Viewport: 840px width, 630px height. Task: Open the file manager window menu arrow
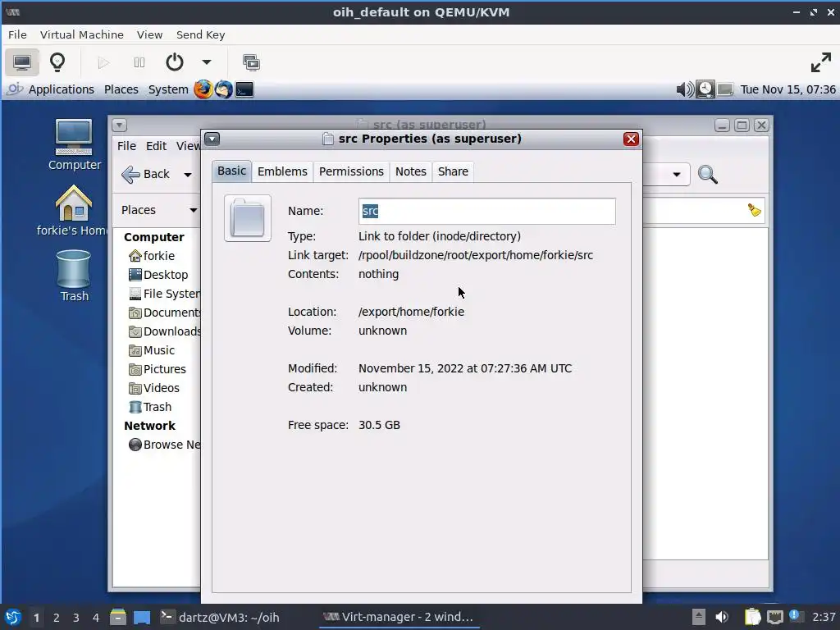[x=120, y=126]
